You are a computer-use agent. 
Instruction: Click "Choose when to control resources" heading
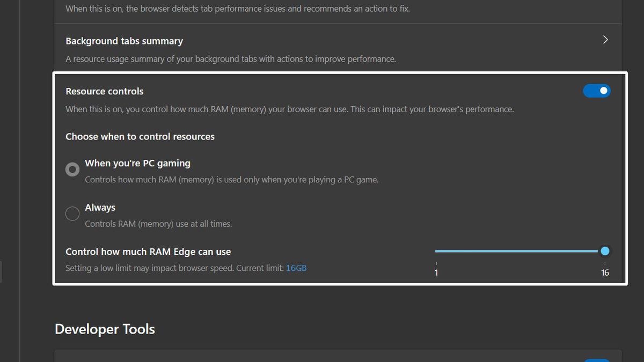coord(140,136)
